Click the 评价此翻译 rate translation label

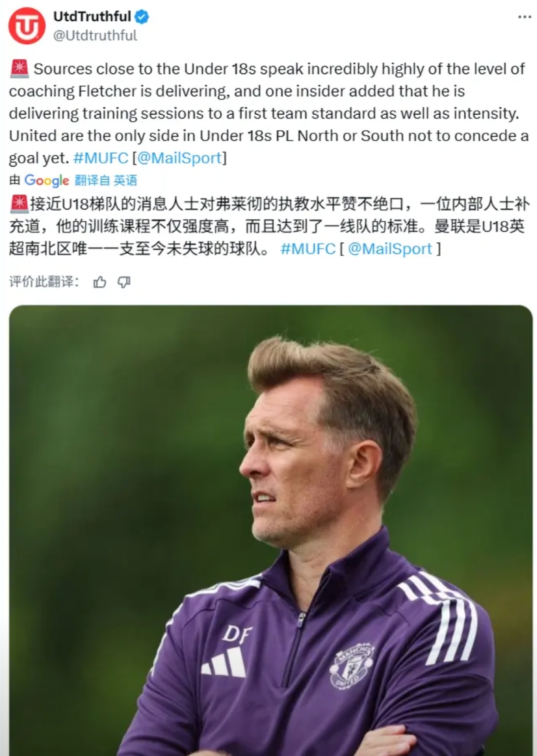pyautogui.click(x=44, y=282)
